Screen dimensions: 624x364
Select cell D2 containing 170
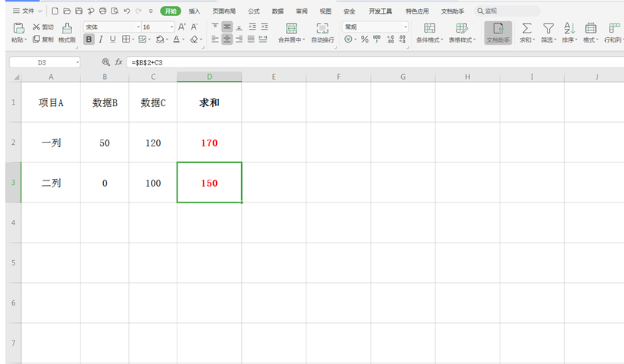click(x=209, y=143)
